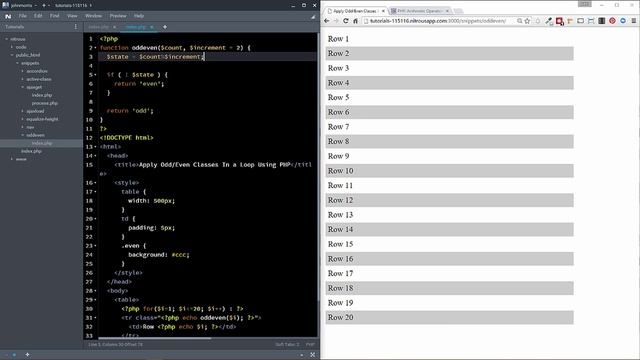The width and height of the screenshot is (640, 360).
Task: Collapse the snippets folder
Action: click(17, 63)
